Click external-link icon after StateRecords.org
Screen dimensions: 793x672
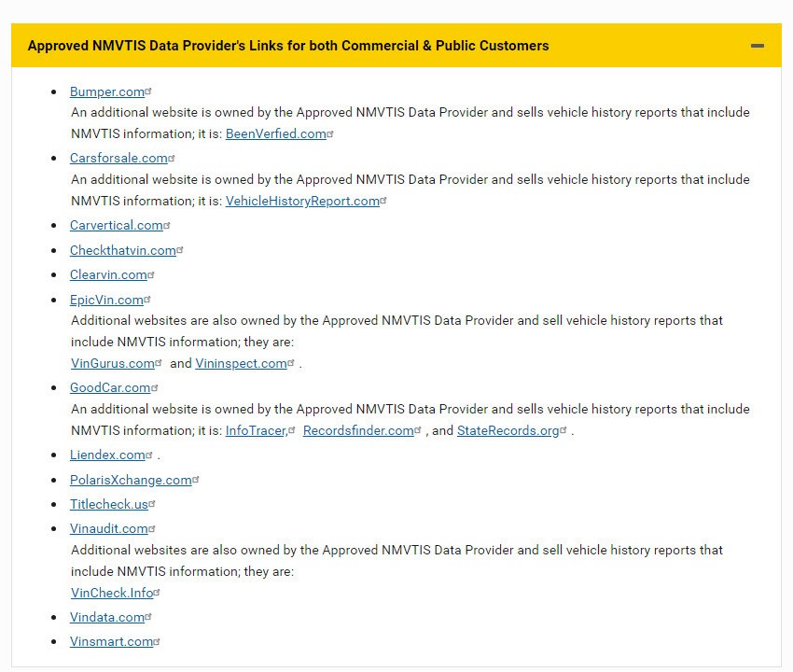click(x=563, y=430)
